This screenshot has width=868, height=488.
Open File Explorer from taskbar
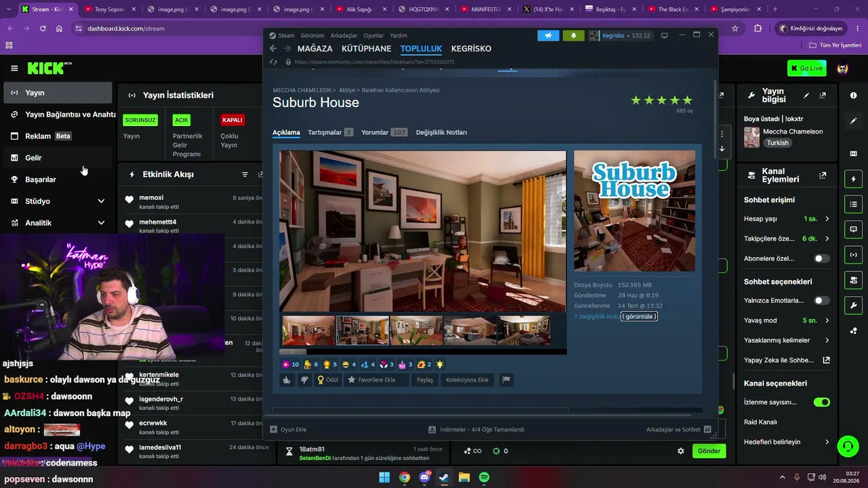point(465,477)
